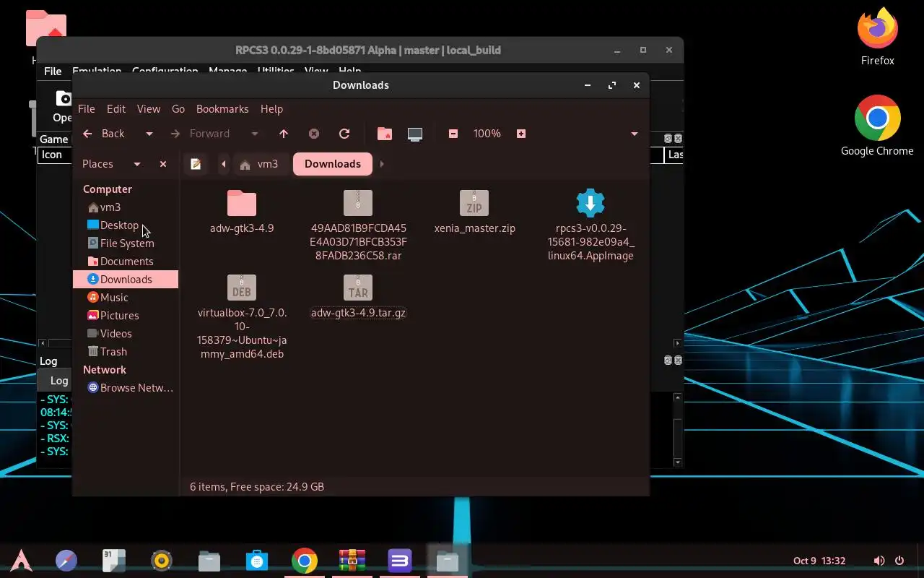
Task: Open volume control in system tray
Action: (879, 561)
